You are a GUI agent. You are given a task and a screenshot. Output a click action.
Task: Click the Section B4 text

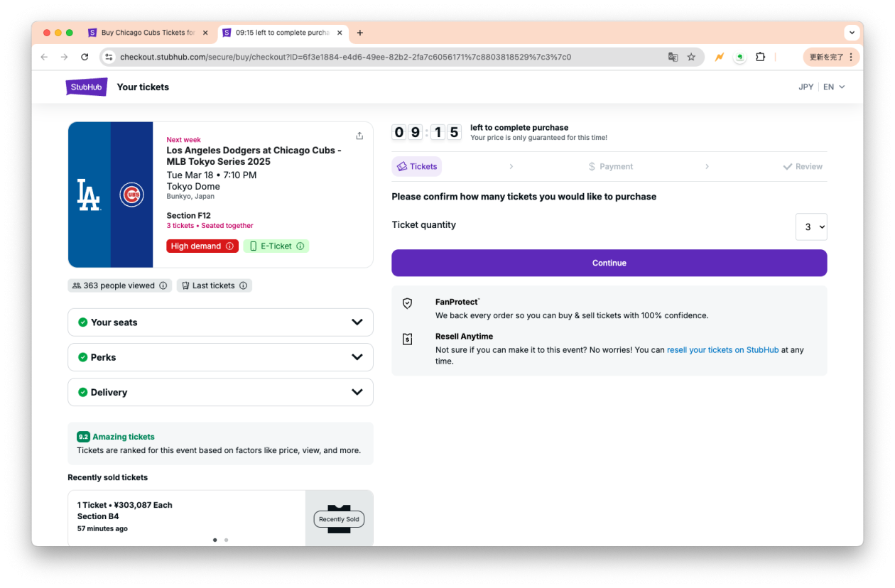(97, 516)
